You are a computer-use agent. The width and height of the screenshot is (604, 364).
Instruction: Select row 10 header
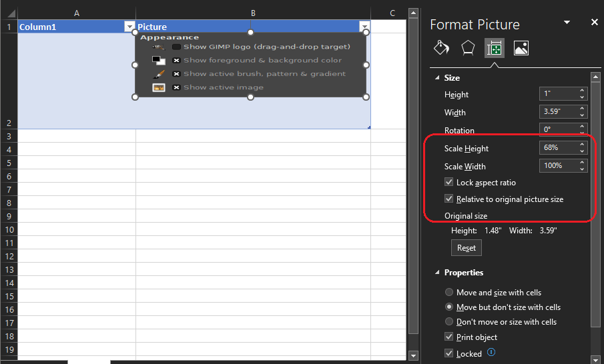(9, 230)
